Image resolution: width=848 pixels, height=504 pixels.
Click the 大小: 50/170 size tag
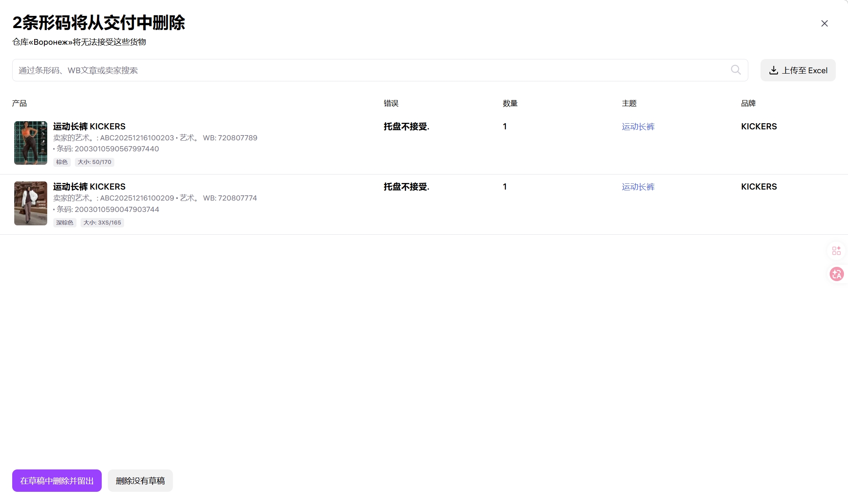pyautogui.click(x=94, y=162)
